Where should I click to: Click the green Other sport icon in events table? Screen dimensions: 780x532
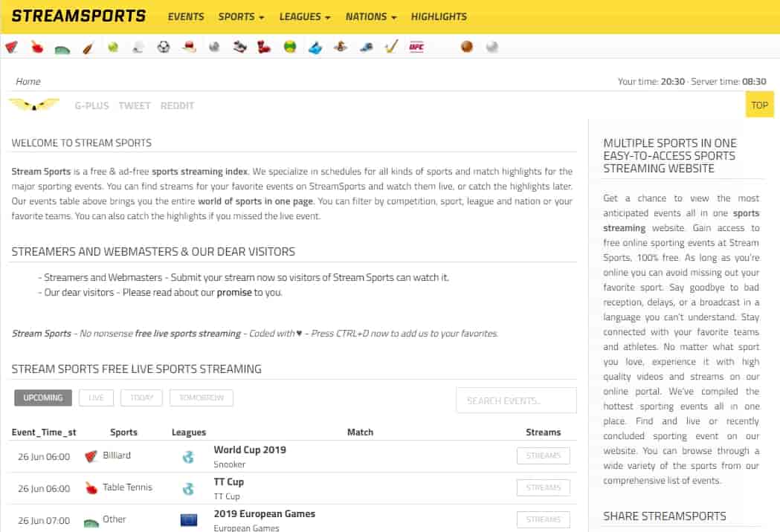click(91, 522)
